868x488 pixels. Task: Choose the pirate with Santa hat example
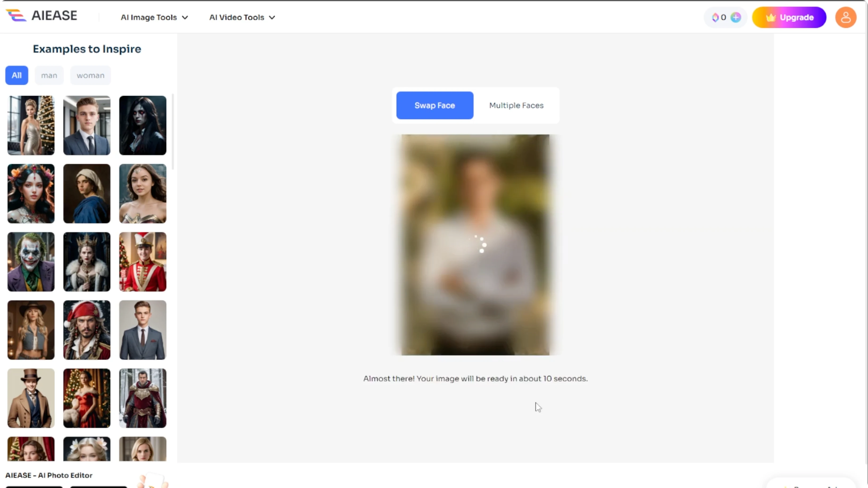[87, 330]
